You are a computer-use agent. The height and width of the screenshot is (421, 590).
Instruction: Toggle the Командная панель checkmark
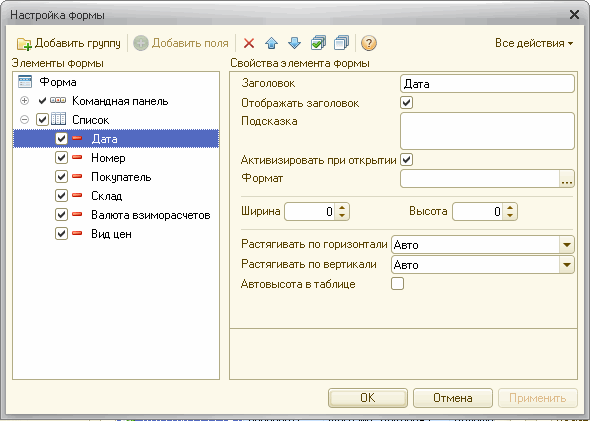tap(43, 101)
